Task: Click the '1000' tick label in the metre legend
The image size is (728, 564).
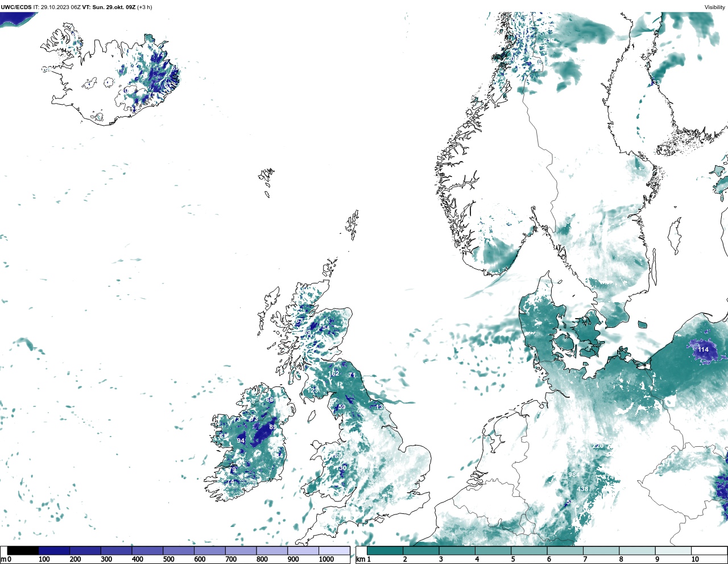Action: pyautogui.click(x=326, y=559)
